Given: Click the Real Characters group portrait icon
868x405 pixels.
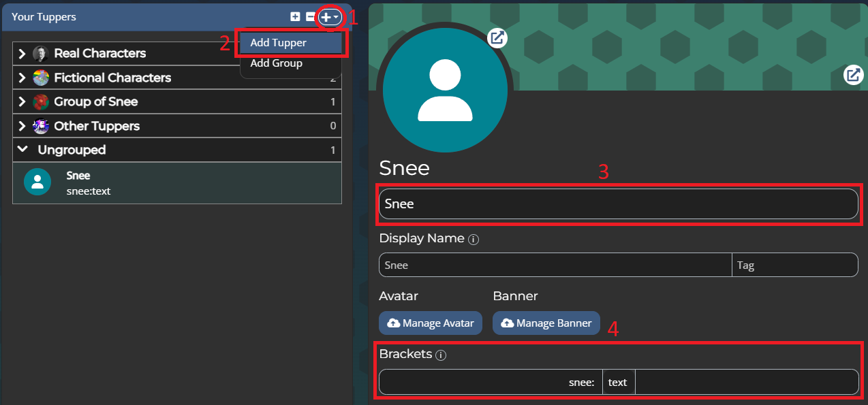Looking at the screenshot, I should pyautogui.click(x=40, y=53).
